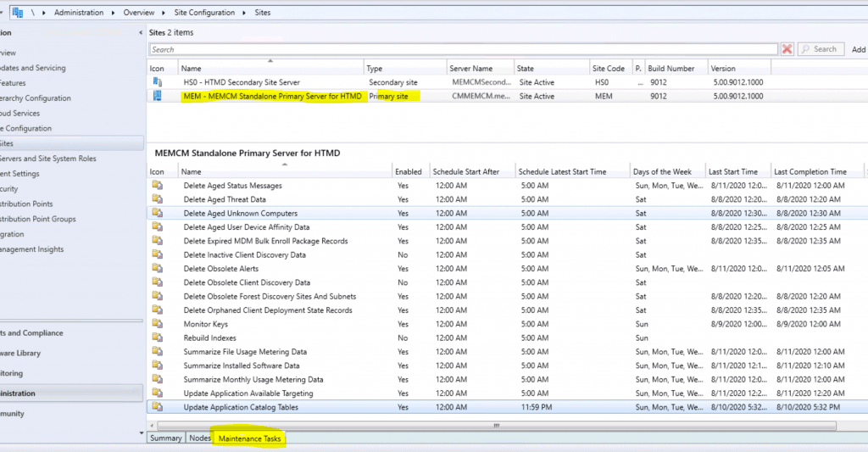Select the Rebuild Indexes task name
Image resolution: width=868 pixels, height=452 pixels.
[210, 338]
